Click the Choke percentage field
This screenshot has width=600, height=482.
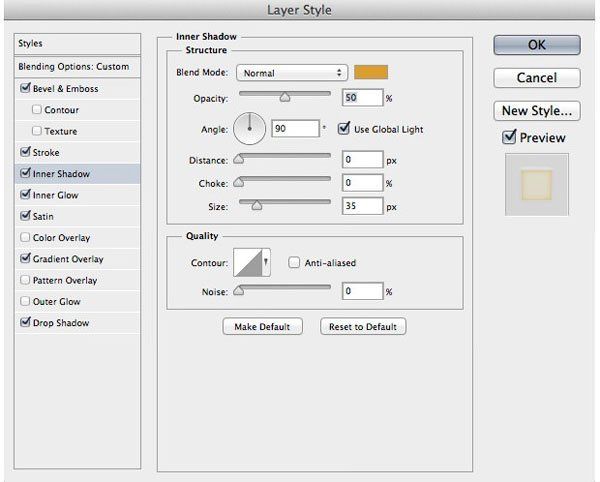pos(362,182)
